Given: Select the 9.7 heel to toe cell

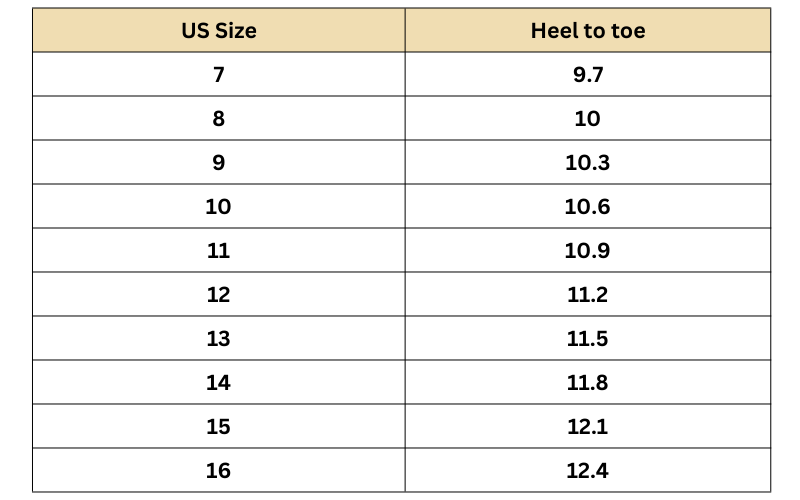Looking at the screenshot, I should coord(587,75).
